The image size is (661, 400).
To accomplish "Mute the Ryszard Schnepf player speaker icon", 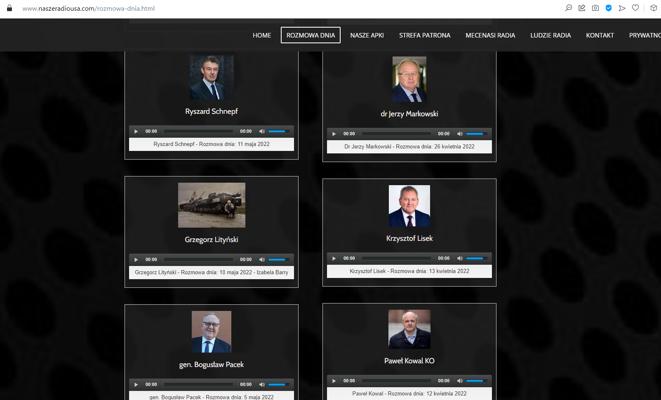I will (x=262, y=132).
